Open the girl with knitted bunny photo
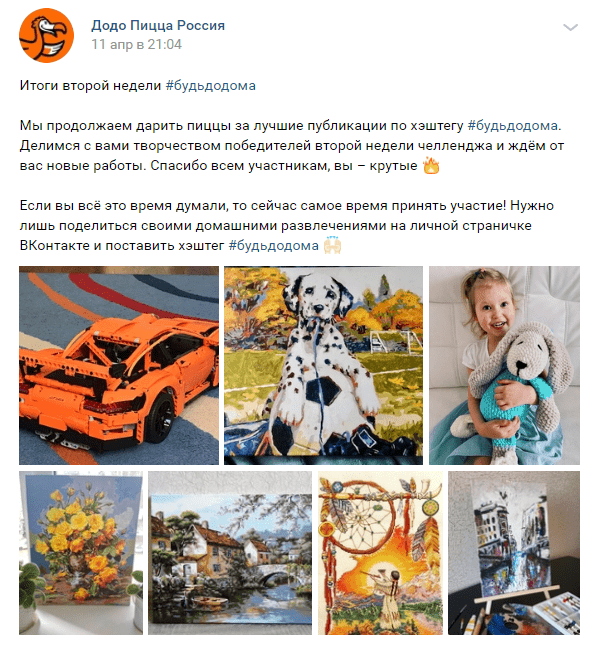Screen dimensions: 598x646 click(504, 365)
